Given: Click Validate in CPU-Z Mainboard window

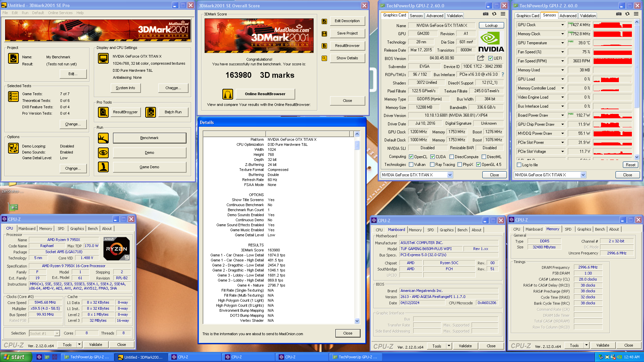Looking at the screenshot, I should pos(465,346).
